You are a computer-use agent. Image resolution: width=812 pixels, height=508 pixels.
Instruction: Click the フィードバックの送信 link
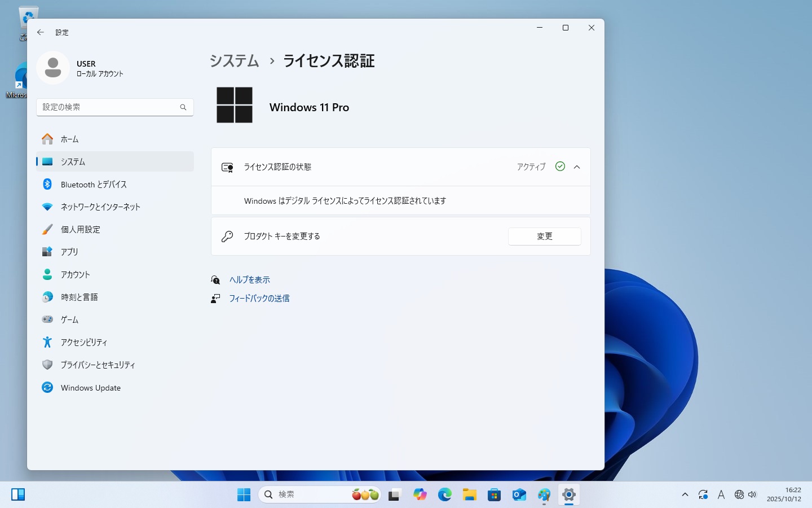point(259,299)
